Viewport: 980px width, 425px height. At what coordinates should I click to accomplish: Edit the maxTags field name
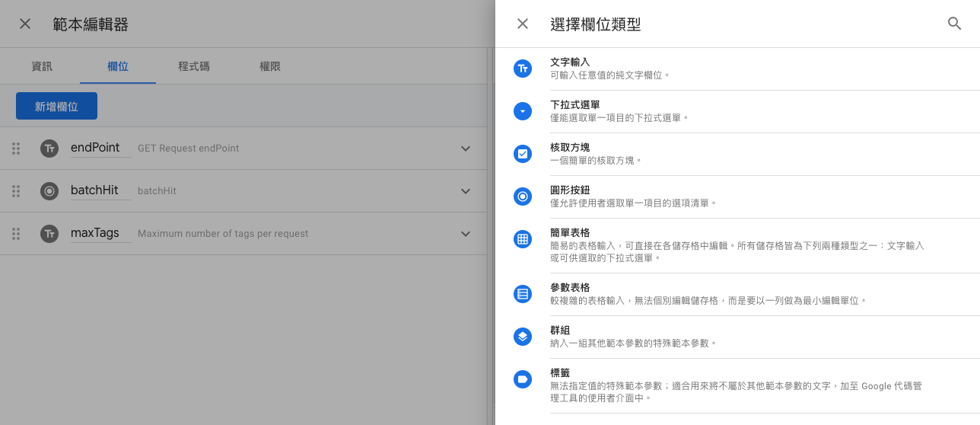pyautogui.click(x=100, y=233)
